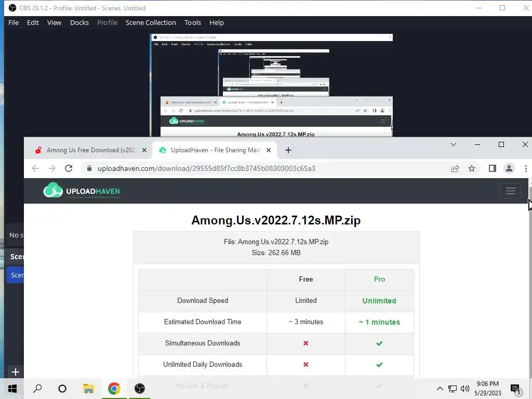
Task: Bookmark this page with the star icon
Action: click(472, 168)
